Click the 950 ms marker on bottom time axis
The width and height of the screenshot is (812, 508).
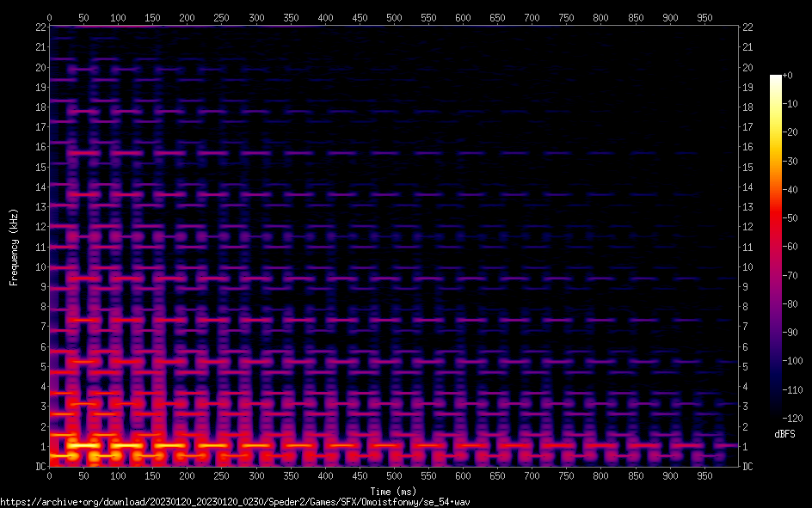(704, 475)
